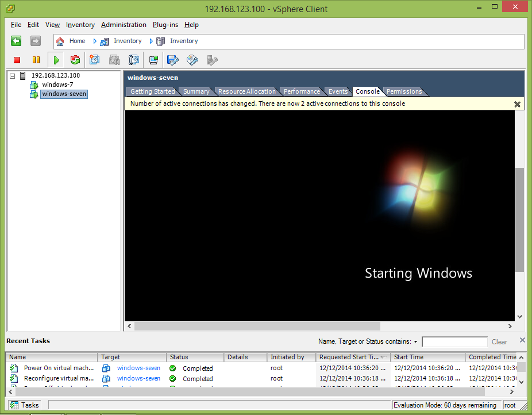This screenshot has height=415, width=532.
Task: Switch to the Events tab
Action: (338, 91)
